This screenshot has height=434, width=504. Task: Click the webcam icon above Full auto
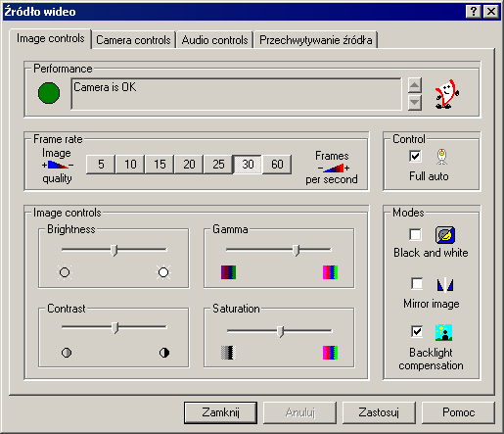tap(441, 157)
